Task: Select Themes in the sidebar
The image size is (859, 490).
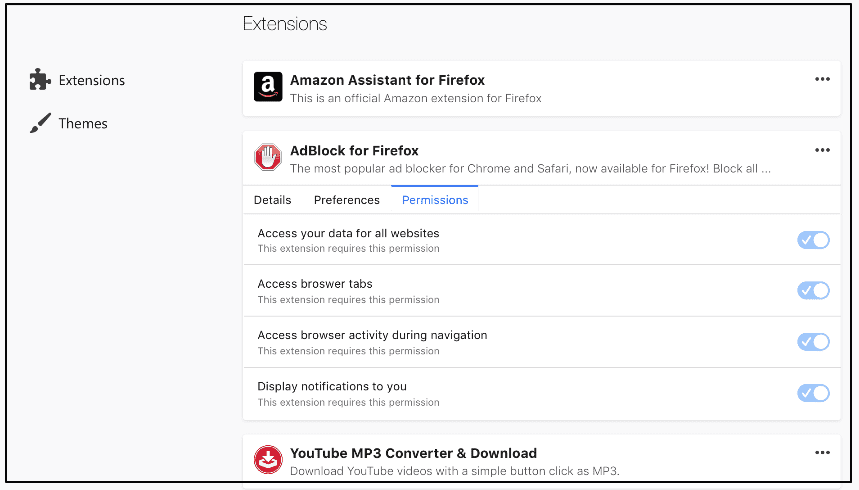Action: (x=83, y=123)
